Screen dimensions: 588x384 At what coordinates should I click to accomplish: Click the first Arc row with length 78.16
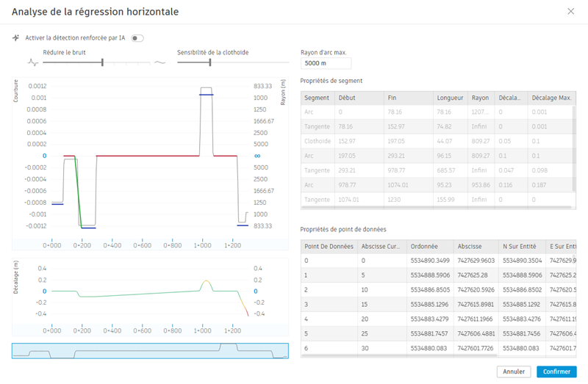click(437, 112)
